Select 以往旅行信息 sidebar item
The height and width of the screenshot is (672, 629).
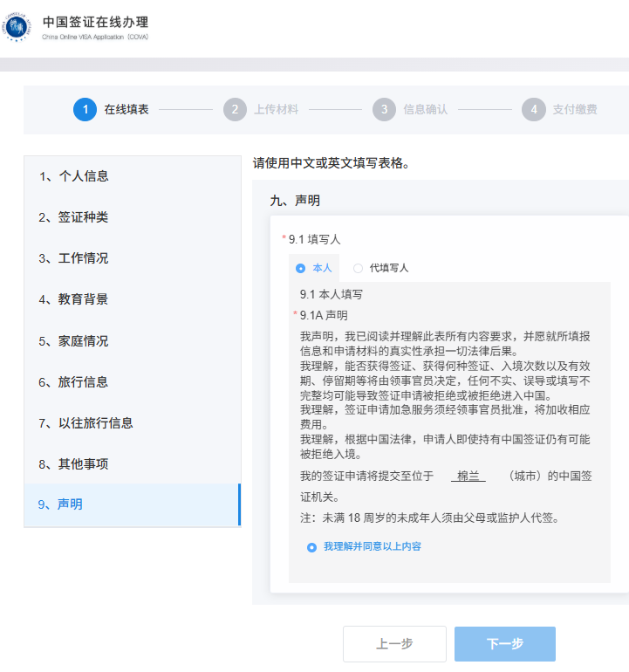tap(85, 423)
